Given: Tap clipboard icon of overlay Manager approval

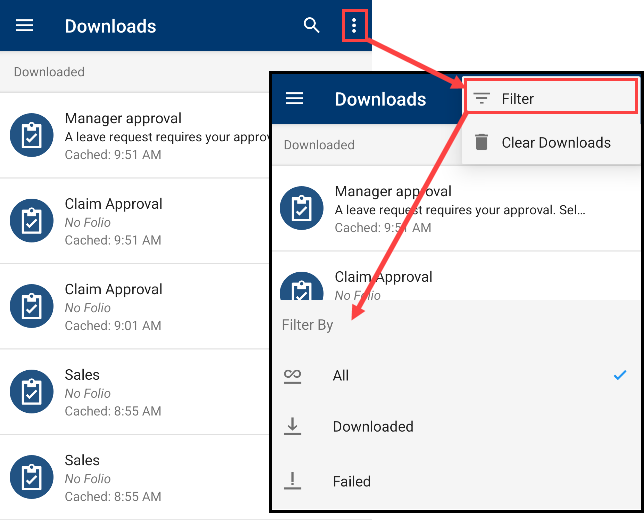Looking at the screenshot, I should 301,208.
